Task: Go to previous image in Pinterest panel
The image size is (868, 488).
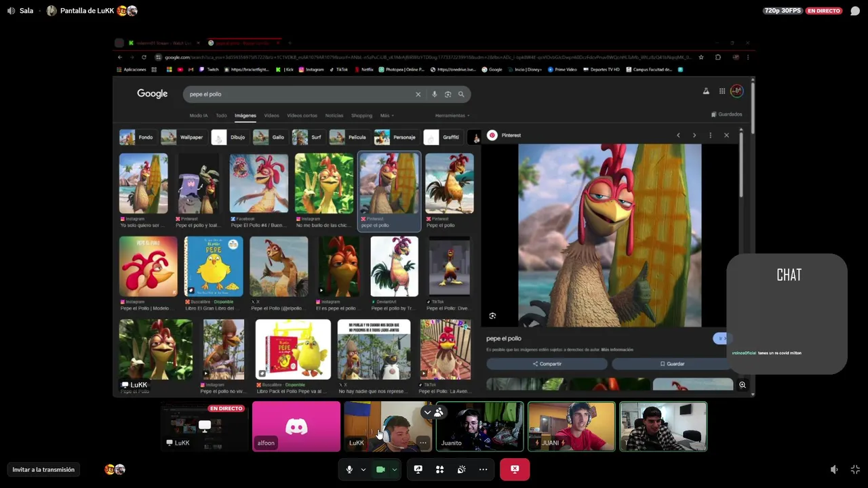Action: tap(678, 136)
